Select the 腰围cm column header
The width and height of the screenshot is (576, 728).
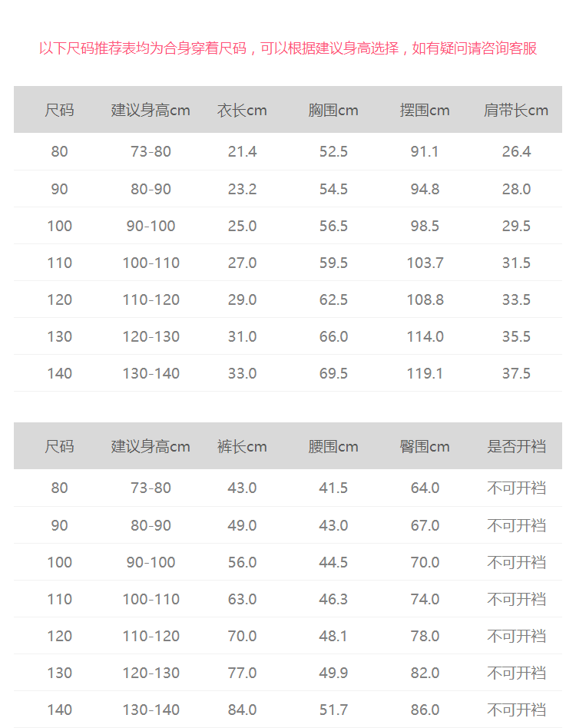point(333,447)
